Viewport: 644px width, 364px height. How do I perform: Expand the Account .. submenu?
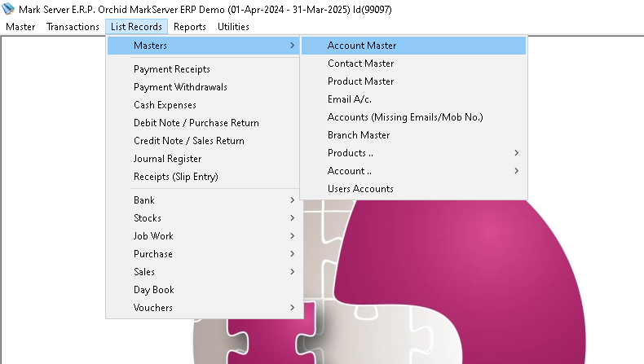coord(413,171)
